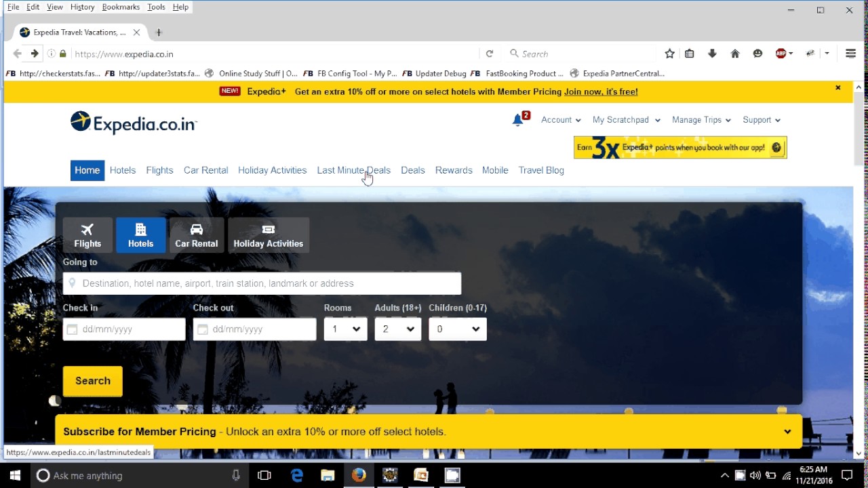Open File Explorer from the taskbar
This screenshot has width=868, height=488.
pos(328,475)
